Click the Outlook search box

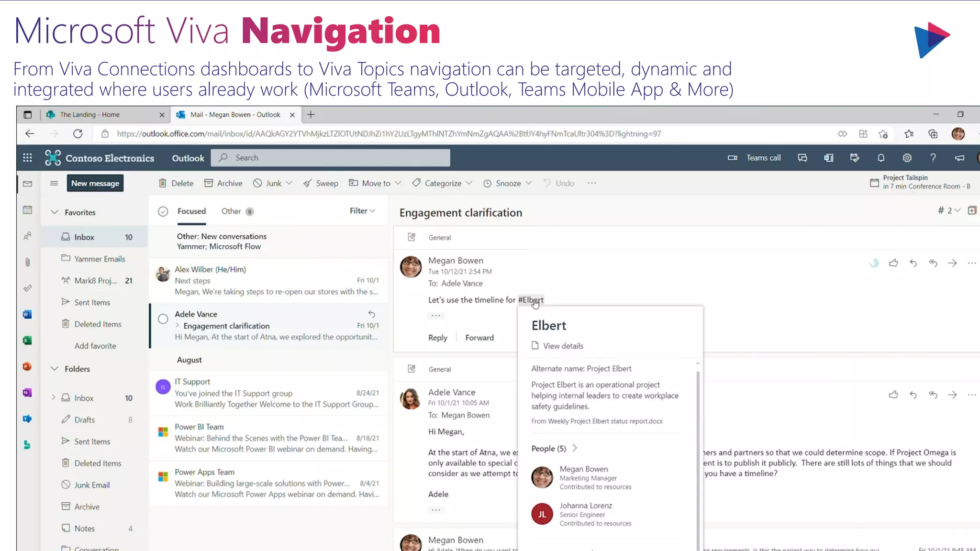tap(330, 158)
